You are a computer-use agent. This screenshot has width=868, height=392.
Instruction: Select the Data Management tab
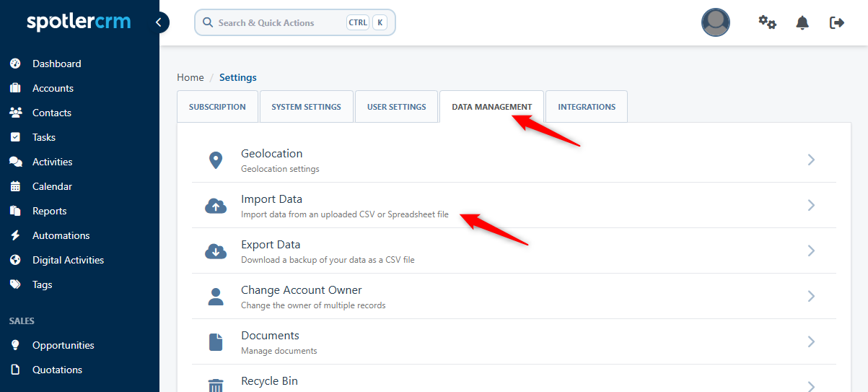click(491, 107)
